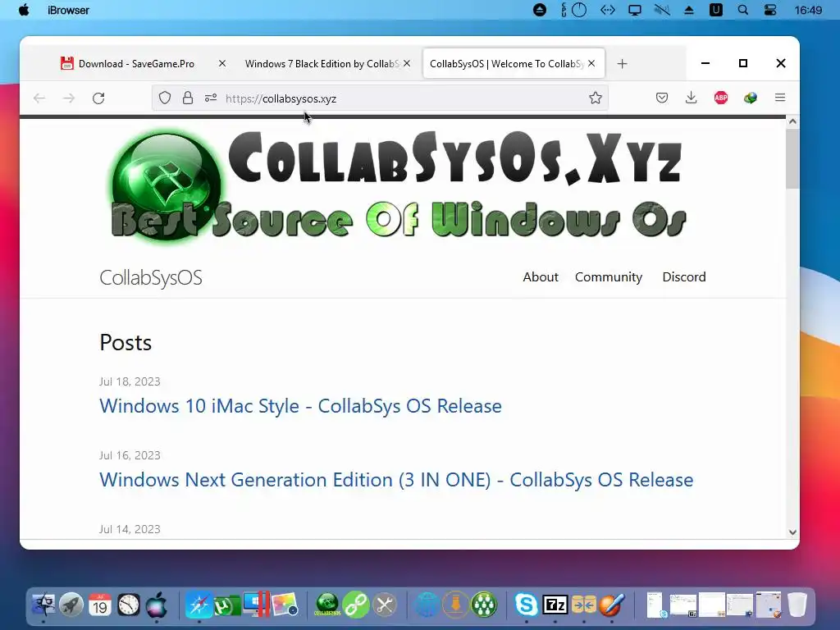Open the Trash in the dock
The width and height of the screenshot is (840, 630).
coord(797,605)
